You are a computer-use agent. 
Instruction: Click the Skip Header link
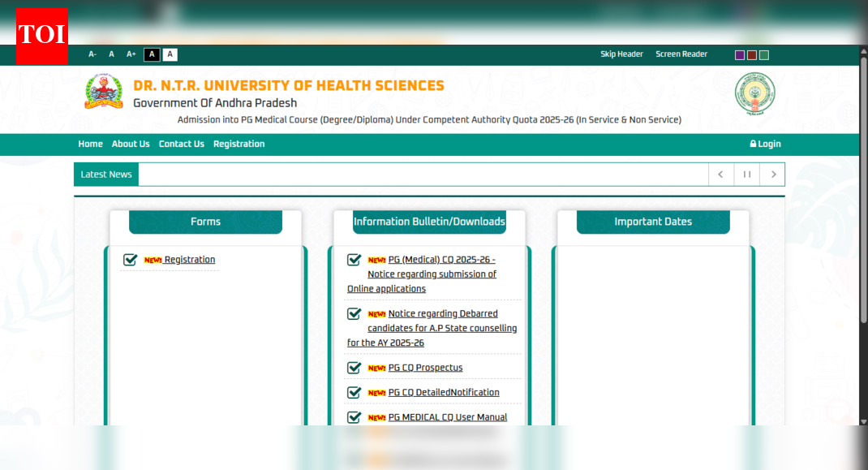point(621,54)
